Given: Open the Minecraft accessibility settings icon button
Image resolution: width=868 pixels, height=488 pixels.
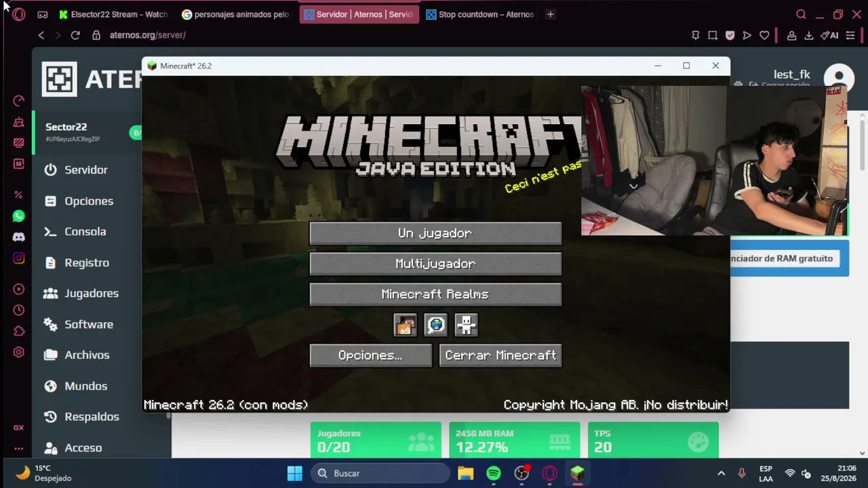Looking at the screenshot, I should click(x=466, y=325).
